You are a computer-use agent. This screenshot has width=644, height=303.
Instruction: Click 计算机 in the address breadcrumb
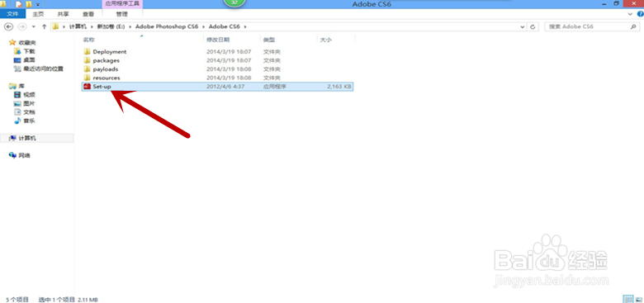click(x=78, y=26)
